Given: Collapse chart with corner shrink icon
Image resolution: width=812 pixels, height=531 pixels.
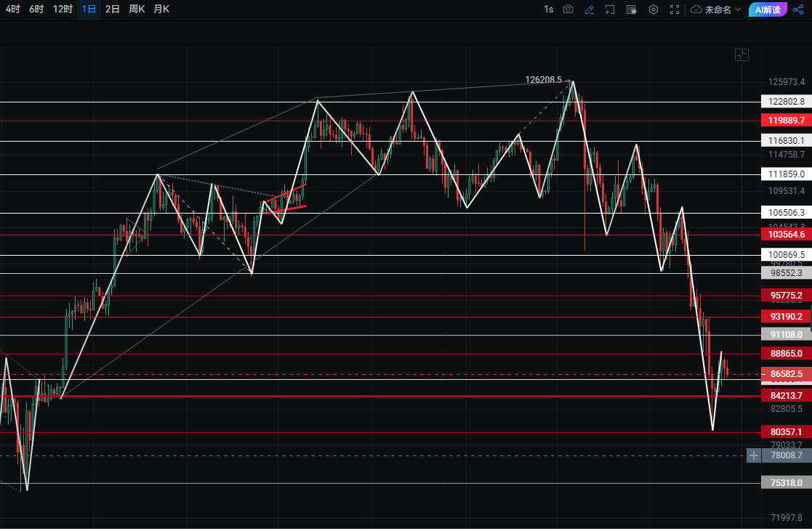Looking at the screenshot, I should 741,54.
